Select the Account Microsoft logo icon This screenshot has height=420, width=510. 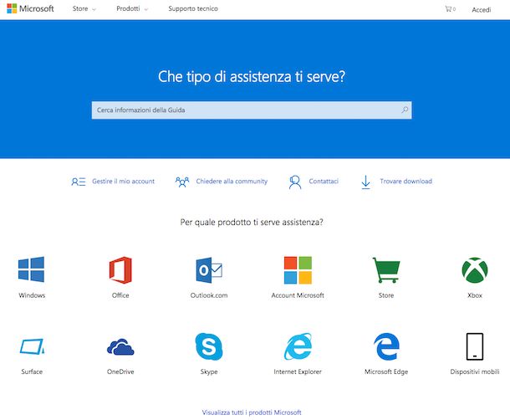pos(298,270)
